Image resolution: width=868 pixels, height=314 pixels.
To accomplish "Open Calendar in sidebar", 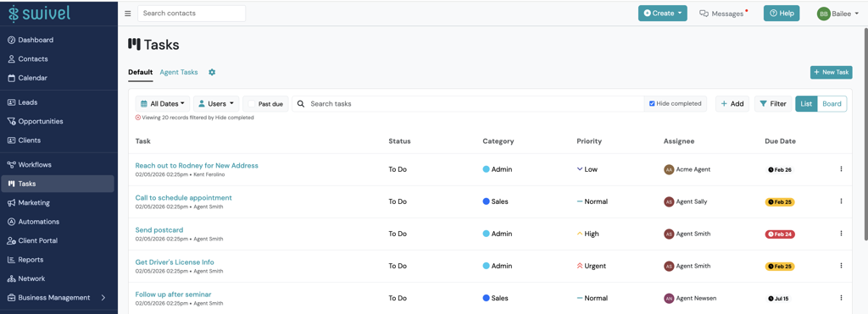I will coord(58,78).
